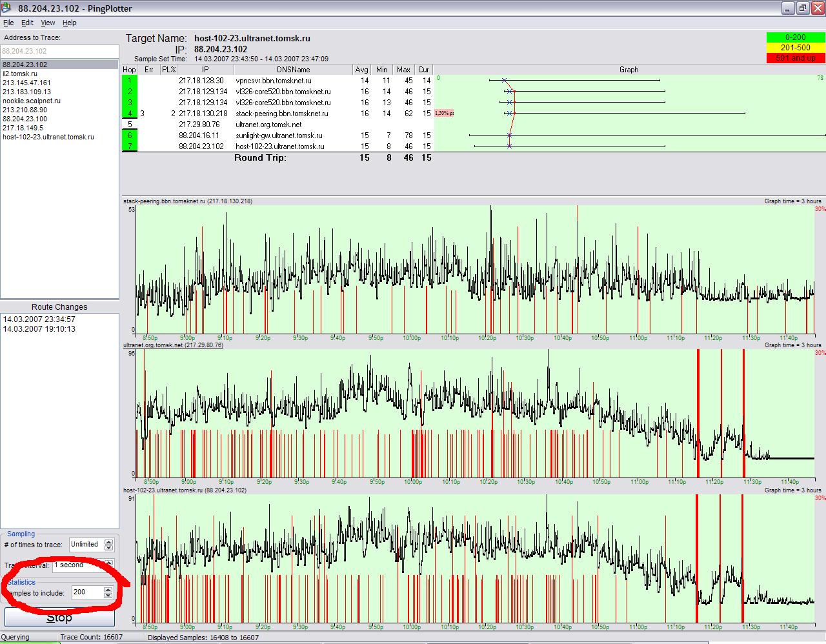Click the Stop tracing button
The image size is (826, 644).
tap(59, 618)
